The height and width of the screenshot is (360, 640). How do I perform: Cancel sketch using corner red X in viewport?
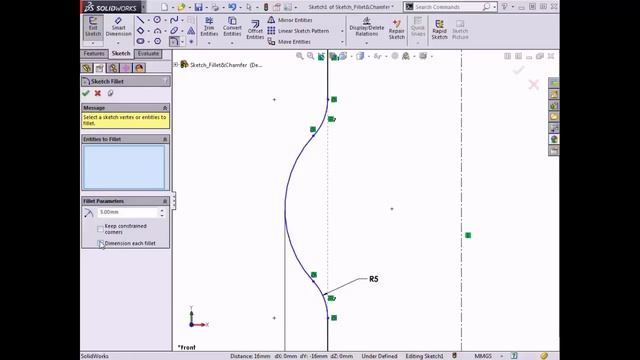(533, 84)
